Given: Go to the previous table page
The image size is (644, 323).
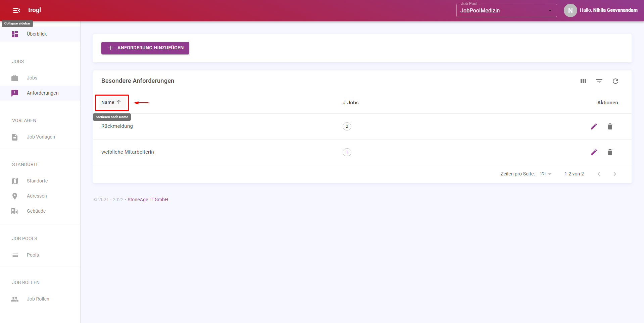Looking at the screenshot, I should tap(599, 174).
